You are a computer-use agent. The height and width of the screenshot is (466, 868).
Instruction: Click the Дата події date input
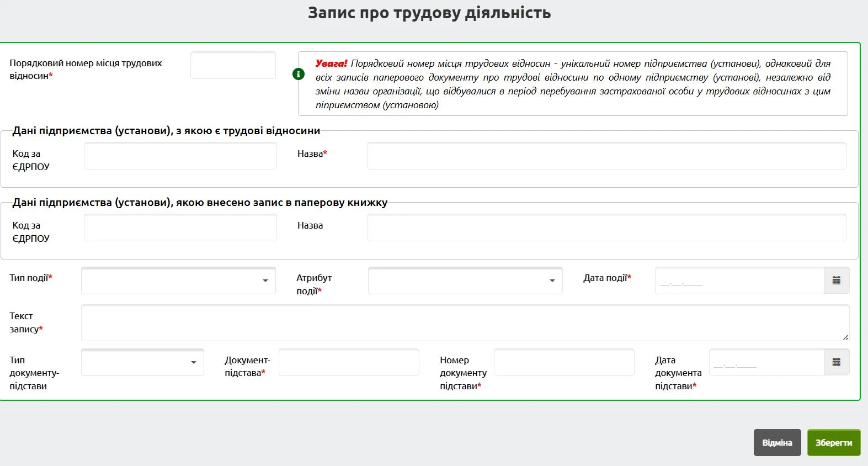739,280
